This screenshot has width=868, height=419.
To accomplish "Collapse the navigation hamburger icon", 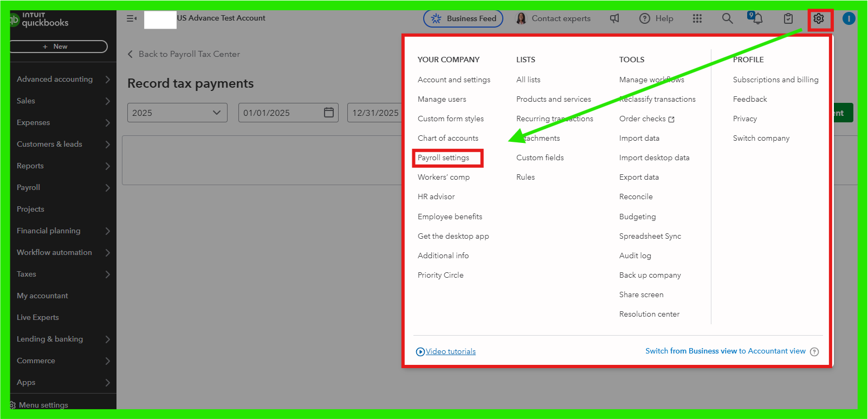I will 132,18.
